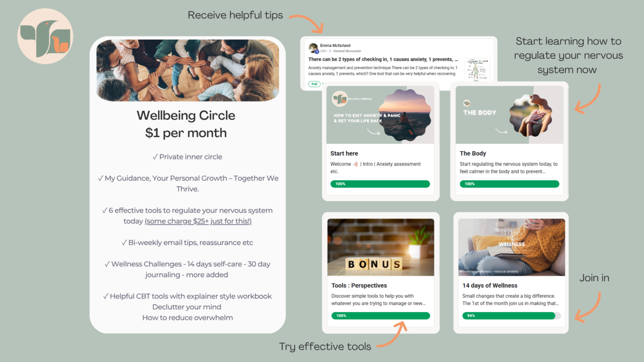
Task: Click the 94% progress bar
Action: [512, 316]
